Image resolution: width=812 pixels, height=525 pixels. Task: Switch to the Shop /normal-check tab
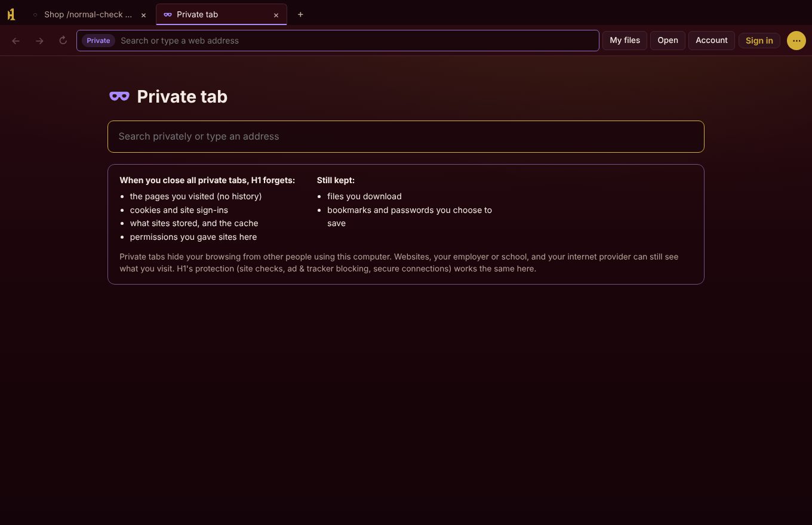[x=89, y=14]
